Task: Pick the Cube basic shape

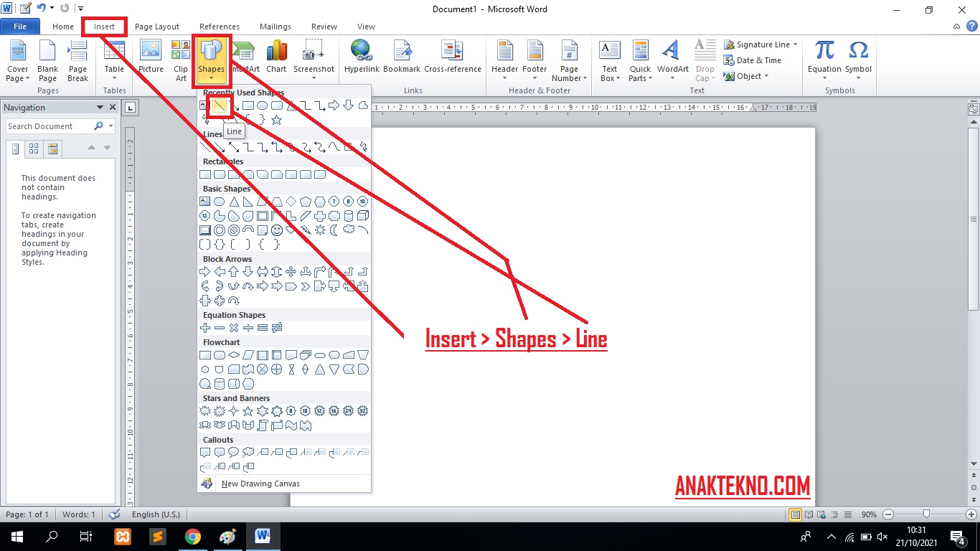Action: 363,216
